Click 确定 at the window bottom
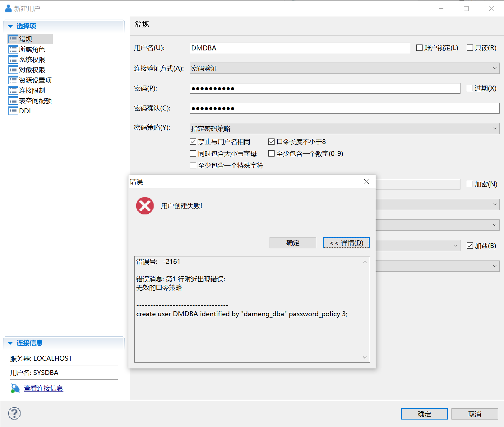 pos(424,414)
